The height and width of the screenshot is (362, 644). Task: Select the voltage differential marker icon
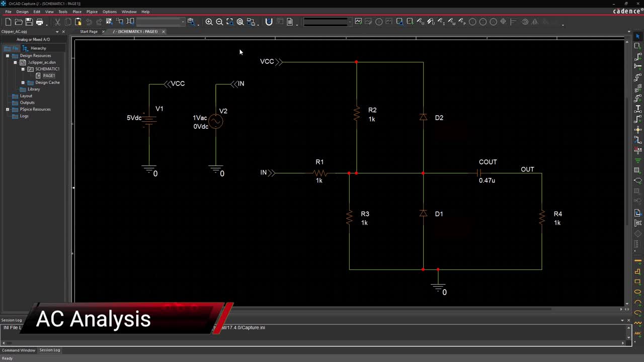pos(431,22)
